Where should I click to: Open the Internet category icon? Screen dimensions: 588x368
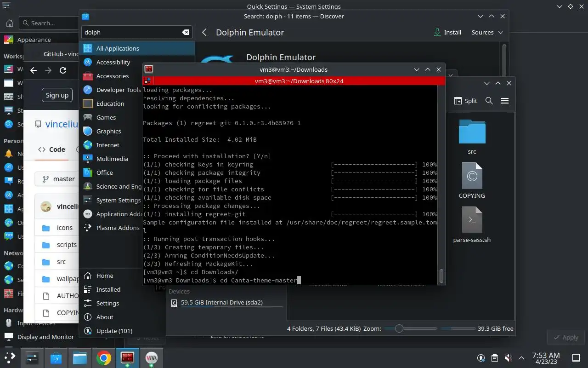pos(88,145)
